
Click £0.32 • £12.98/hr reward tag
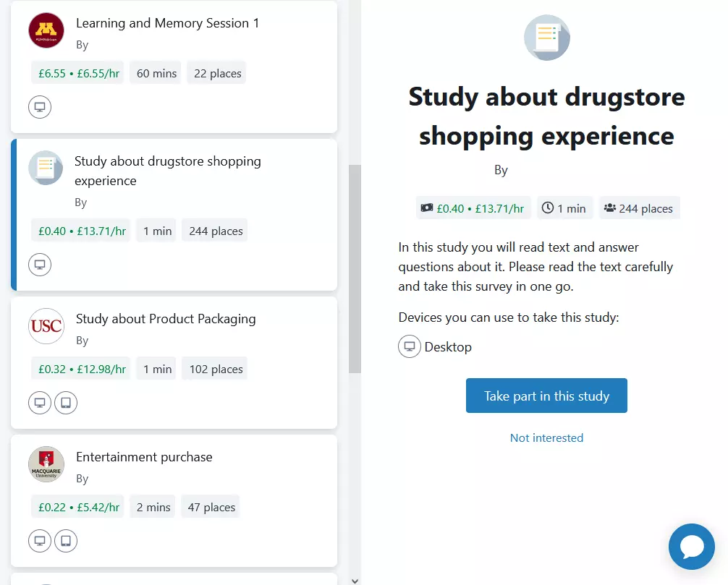tap(82, 370)
